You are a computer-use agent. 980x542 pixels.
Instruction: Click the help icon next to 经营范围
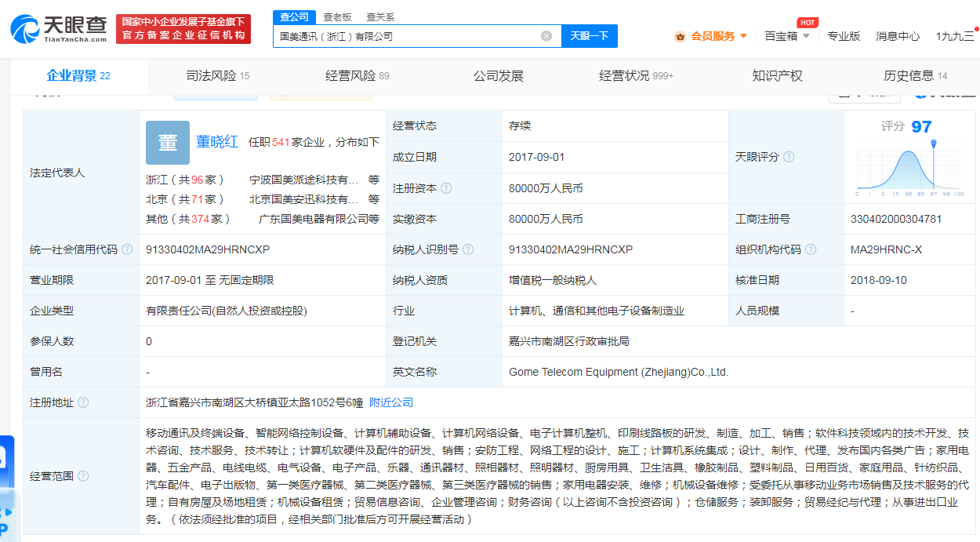83,476
